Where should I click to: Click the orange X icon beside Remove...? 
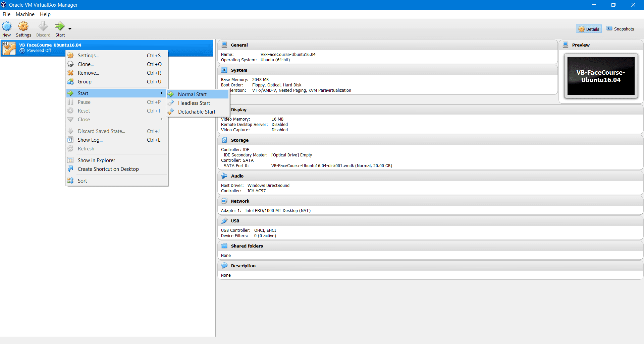(70, 73)
